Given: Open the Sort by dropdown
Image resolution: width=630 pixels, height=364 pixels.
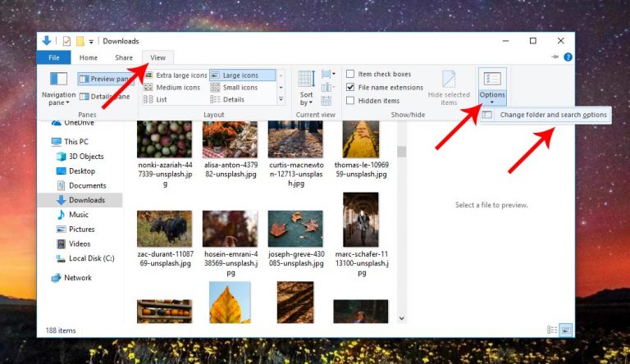Looking at the screenshot, I should 306,89.
